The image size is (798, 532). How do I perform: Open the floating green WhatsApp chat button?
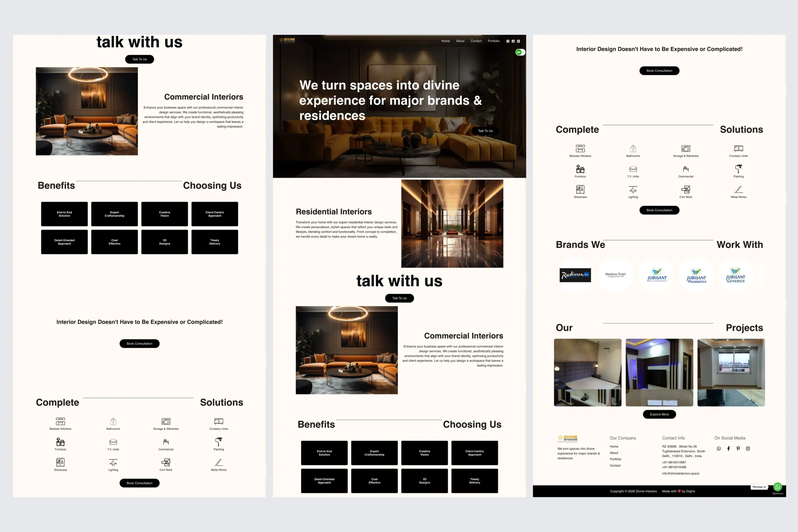(778, 487)
